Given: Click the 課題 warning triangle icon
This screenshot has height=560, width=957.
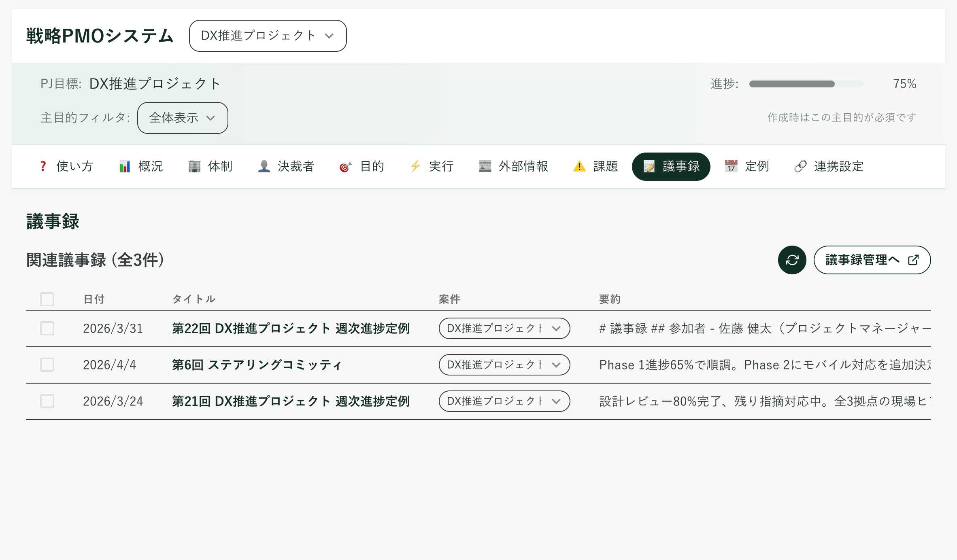Looking at the screenshot, I should click(579, 166).
